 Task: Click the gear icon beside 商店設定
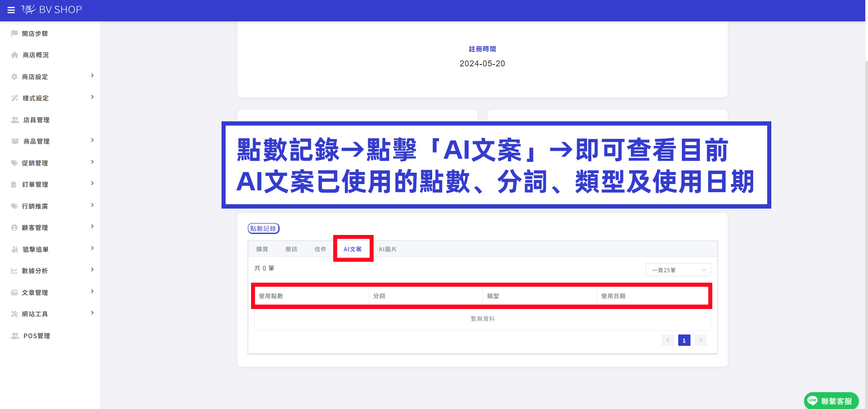coord(14,77)
